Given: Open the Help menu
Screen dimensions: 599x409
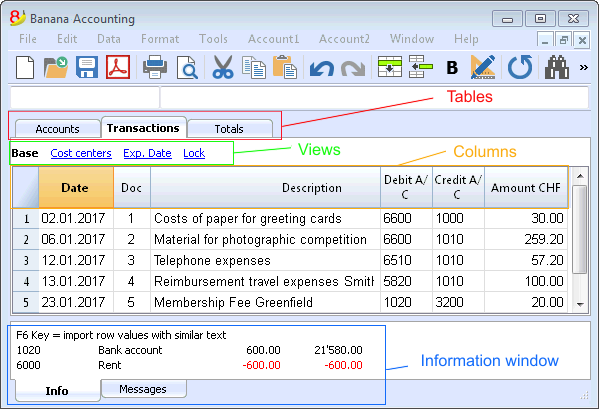Looking at the screenshot, I should pyautogui.click(x=466, y=39).
